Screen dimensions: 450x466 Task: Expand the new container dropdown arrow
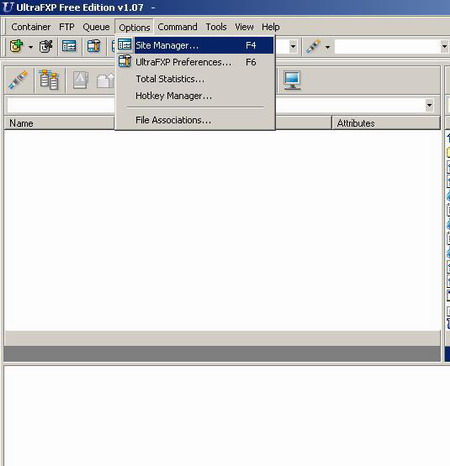(x=31, y=47)
